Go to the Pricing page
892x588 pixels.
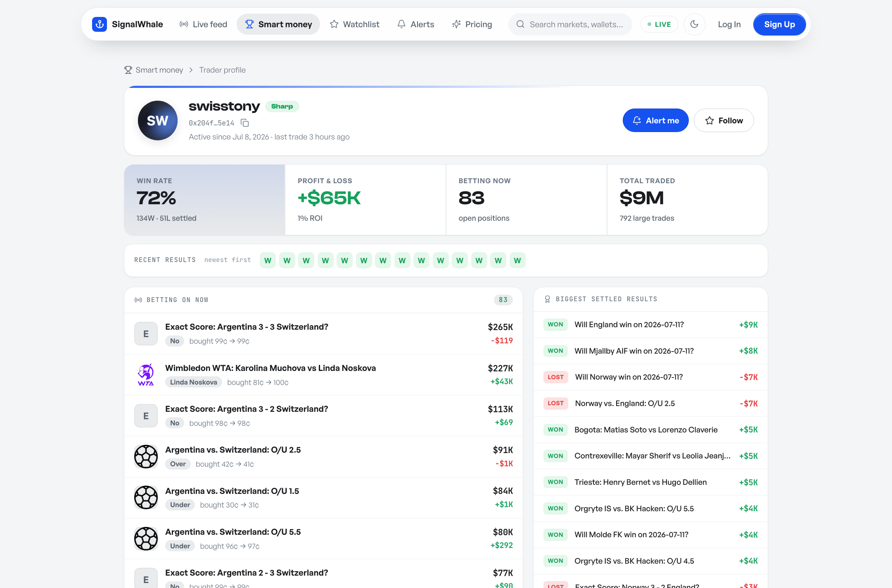point(472,24)
